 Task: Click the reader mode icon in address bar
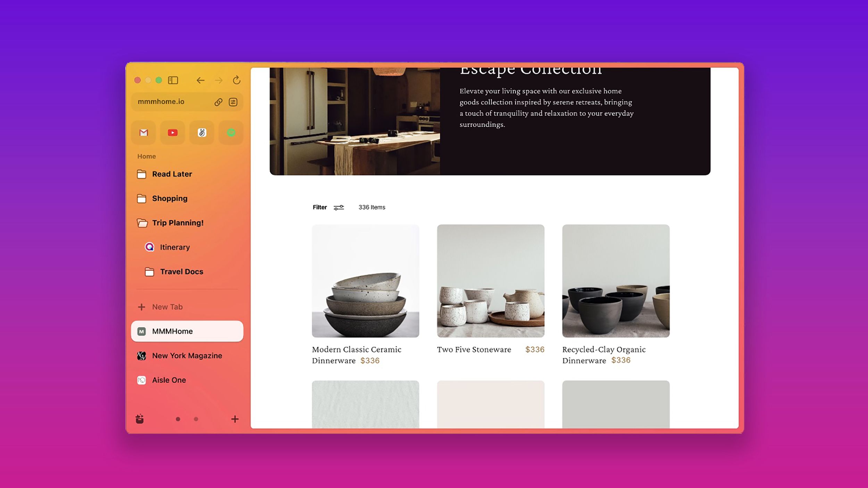[x=233, y=101]
